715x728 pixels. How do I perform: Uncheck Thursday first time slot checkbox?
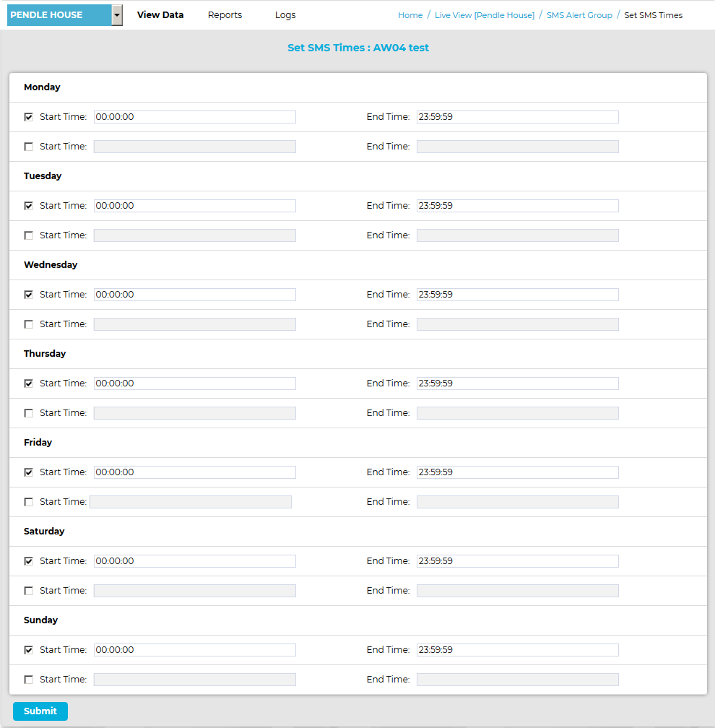pos(29,383)
